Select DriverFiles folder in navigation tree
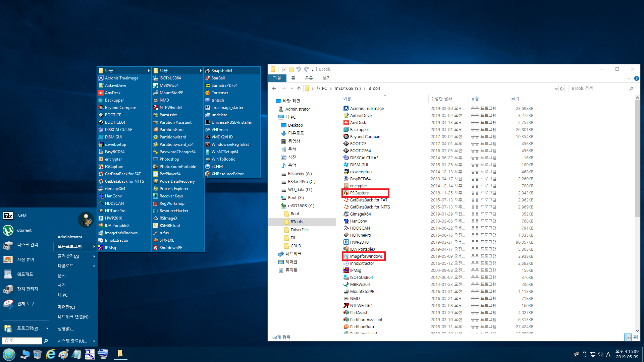Image resolution: width=644 pixels, height=362 pixels. pyautogui.click(x=300, y=230)
